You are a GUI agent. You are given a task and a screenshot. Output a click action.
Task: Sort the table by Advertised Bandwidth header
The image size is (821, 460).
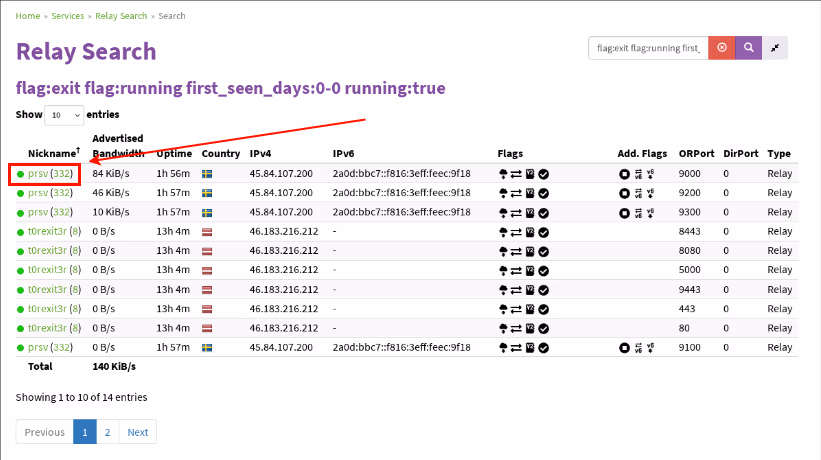point(118,146)
